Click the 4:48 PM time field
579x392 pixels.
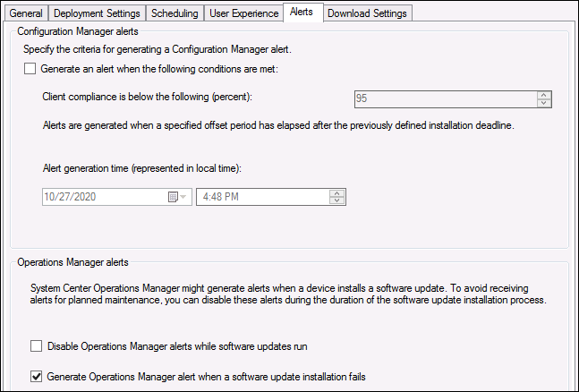click(262, 197)
